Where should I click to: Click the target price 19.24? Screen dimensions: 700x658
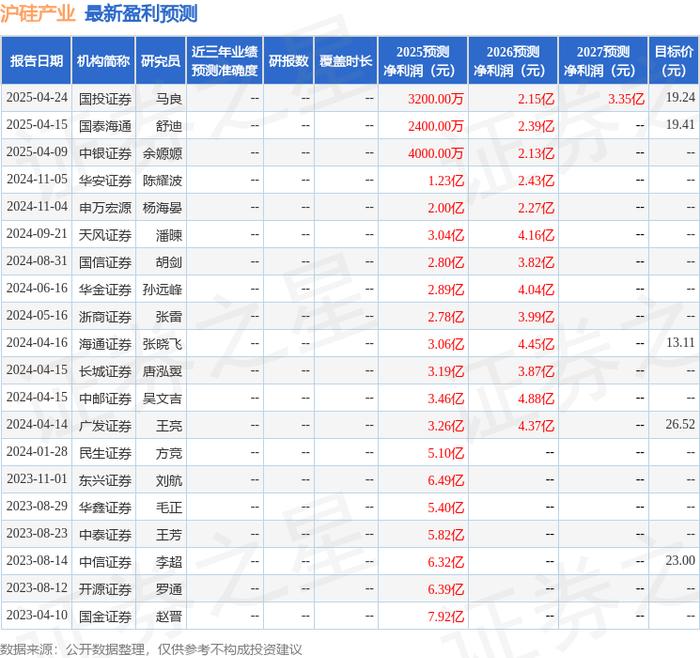680,97
